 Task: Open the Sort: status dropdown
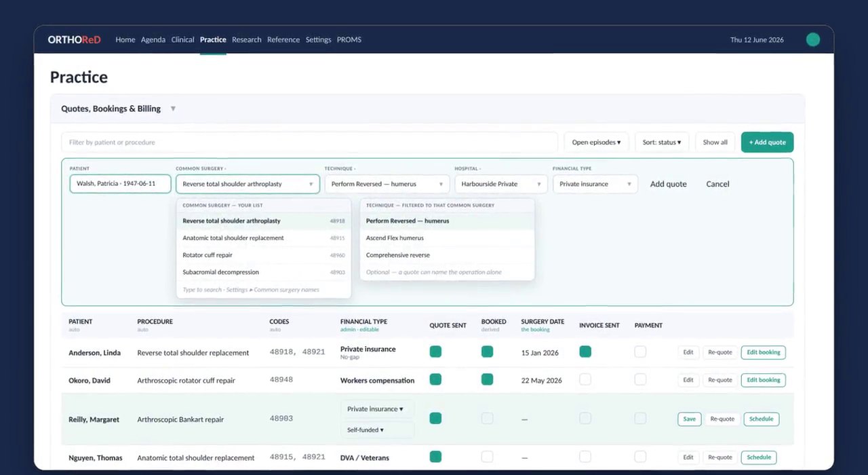662,142
